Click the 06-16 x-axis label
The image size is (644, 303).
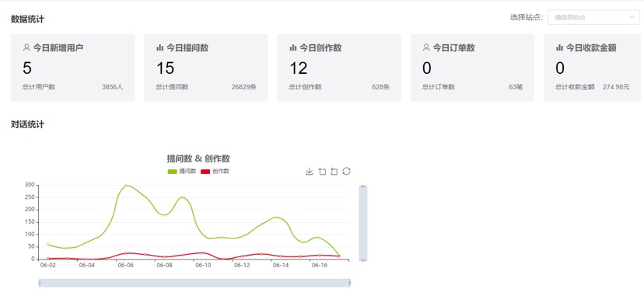(319, 265)
